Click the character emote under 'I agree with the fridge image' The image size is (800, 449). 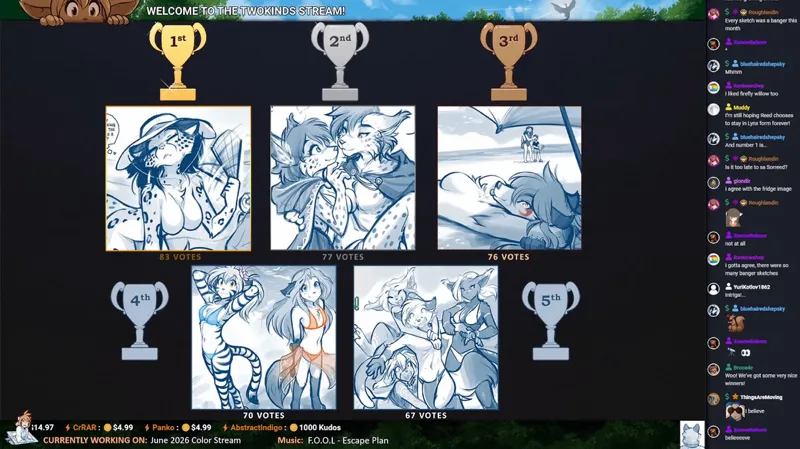(734, 218)
